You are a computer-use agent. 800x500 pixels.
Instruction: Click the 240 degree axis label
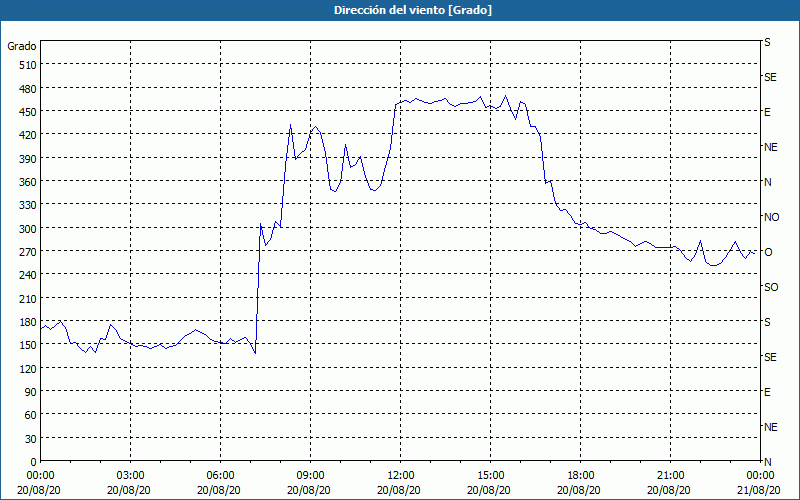click(28, 275)
